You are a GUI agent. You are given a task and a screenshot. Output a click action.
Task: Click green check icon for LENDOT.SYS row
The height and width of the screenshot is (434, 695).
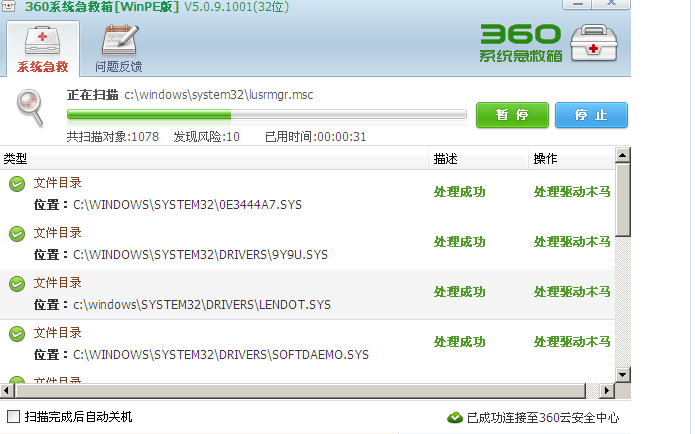17,284
